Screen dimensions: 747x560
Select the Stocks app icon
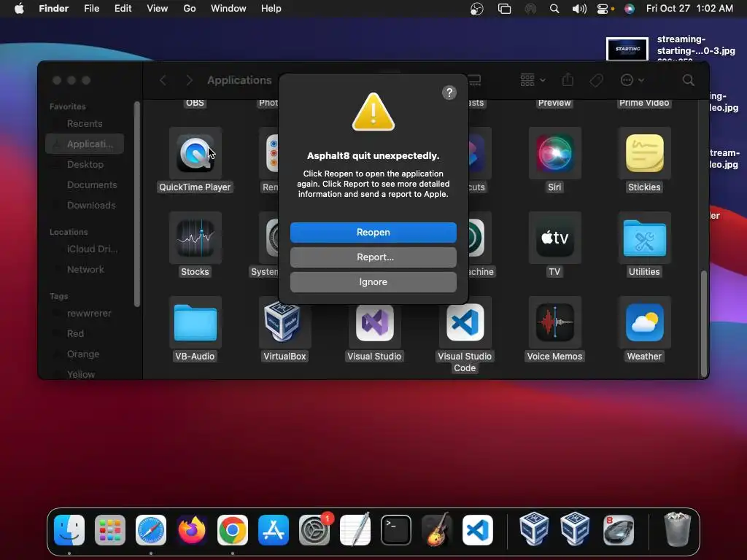[x=195, y=238]
